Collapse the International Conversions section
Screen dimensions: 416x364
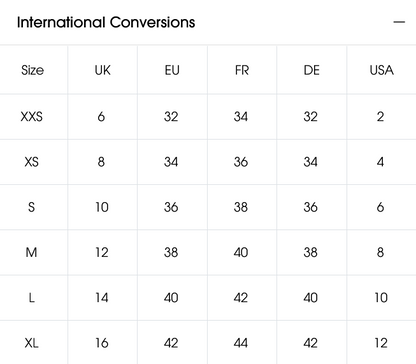click(x=399, y=22)
